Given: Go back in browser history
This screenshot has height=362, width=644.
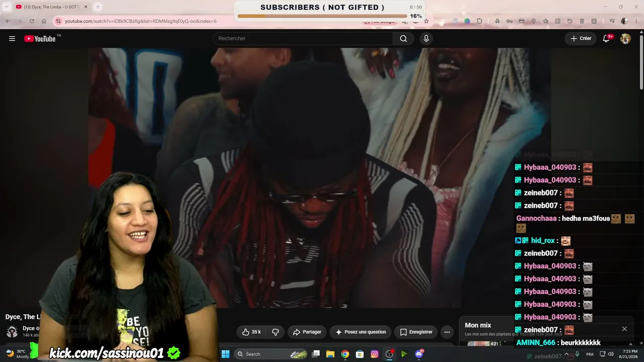Looking at the screenshot, I should pyautogui.click(x=8, y=21).
